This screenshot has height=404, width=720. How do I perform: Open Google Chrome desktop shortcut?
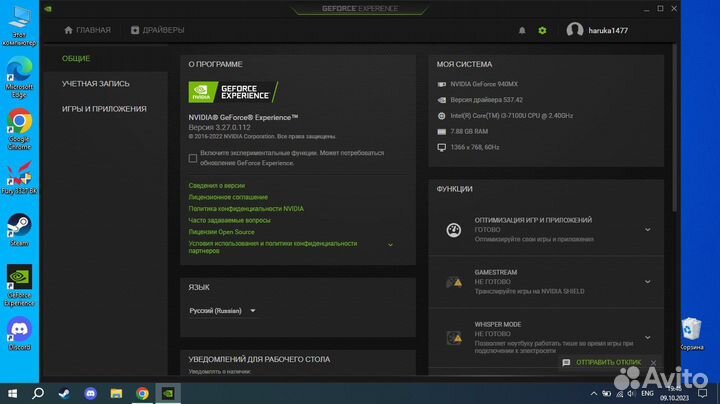click(19, 123)
